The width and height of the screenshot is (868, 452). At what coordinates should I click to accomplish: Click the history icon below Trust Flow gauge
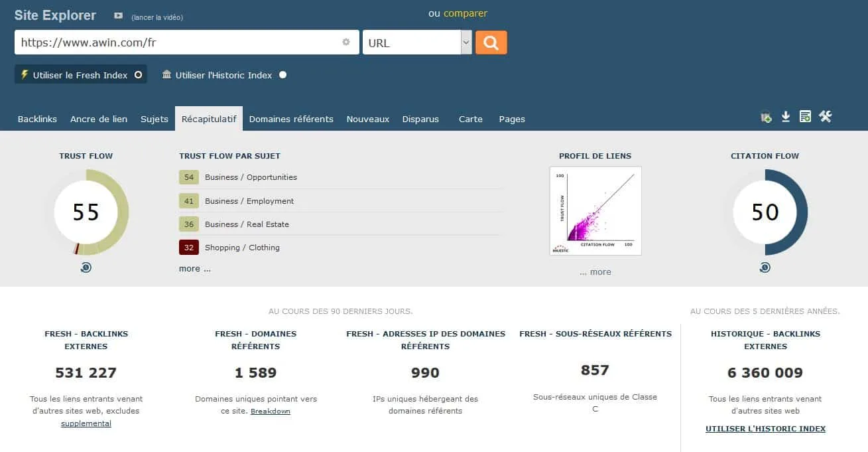pyautogui.click(x=86, y=267)
